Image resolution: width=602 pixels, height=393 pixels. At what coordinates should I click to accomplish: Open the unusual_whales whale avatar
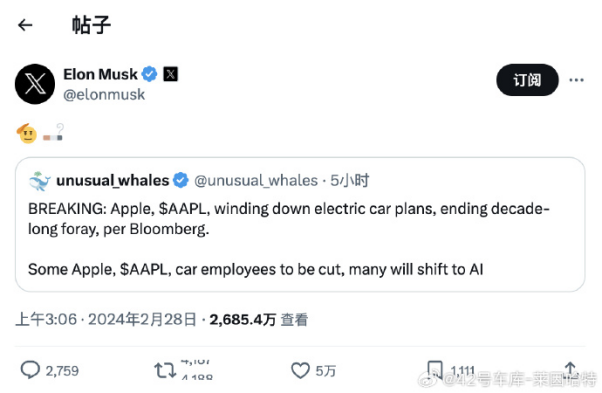(x=40, y=181)
